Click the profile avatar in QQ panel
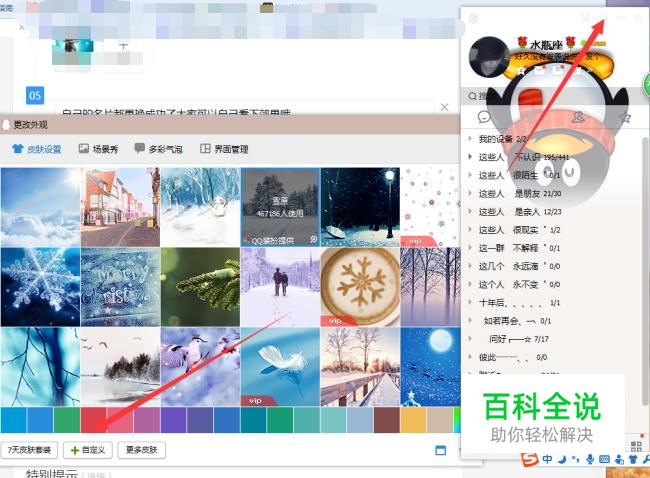 pyautogui.click(x=489, y=57)
